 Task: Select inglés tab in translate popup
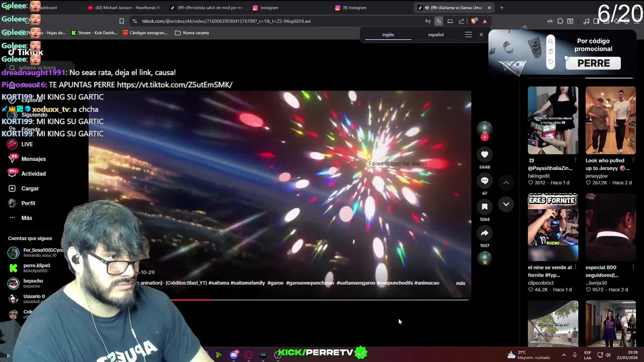(388, 35)
